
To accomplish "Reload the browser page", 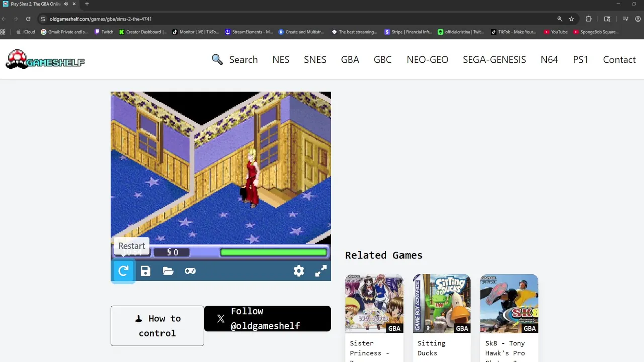I will click(28, 19).
